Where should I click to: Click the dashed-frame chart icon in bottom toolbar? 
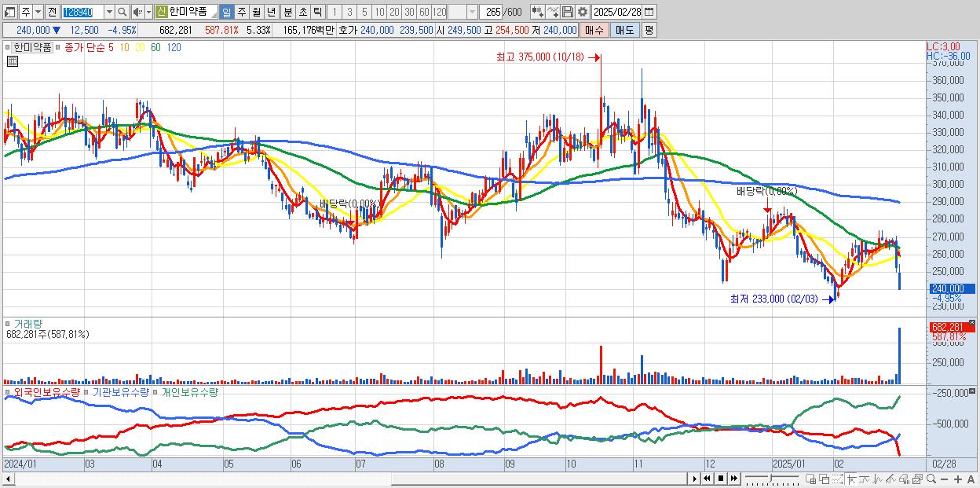837,479
